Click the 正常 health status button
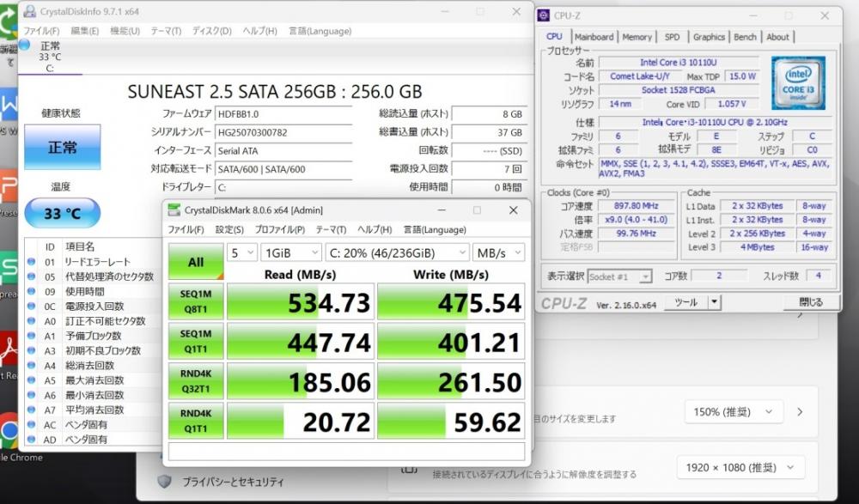This screenshot has height=504, width=859. [x=63, y=147]
